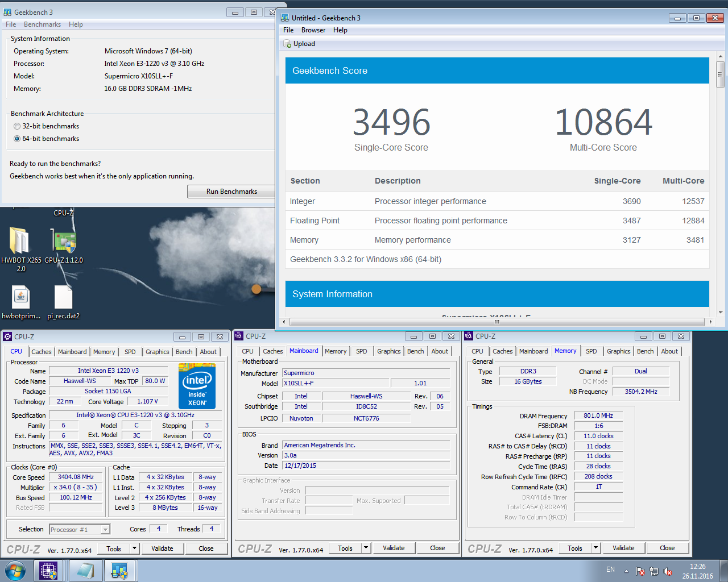Click the scroll-down arrow in Geekbench results
The width and height of the screenshot is (728, 582).
coord(720,312)
